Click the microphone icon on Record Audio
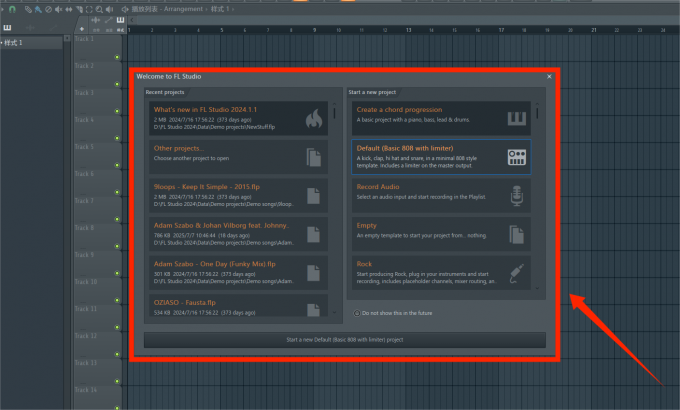The image size is (680, 410). pos(517,196)
